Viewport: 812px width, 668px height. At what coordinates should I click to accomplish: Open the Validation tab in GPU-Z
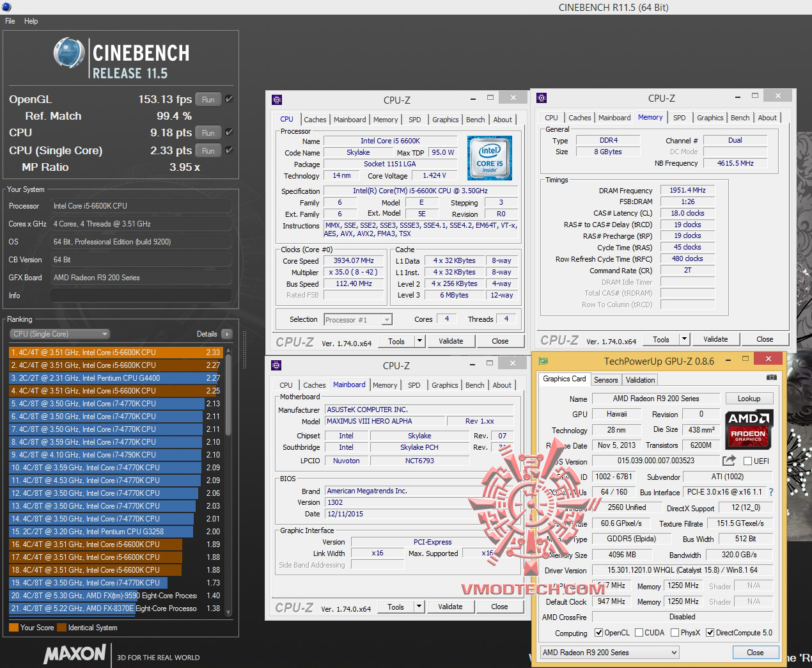pos(640,380)
